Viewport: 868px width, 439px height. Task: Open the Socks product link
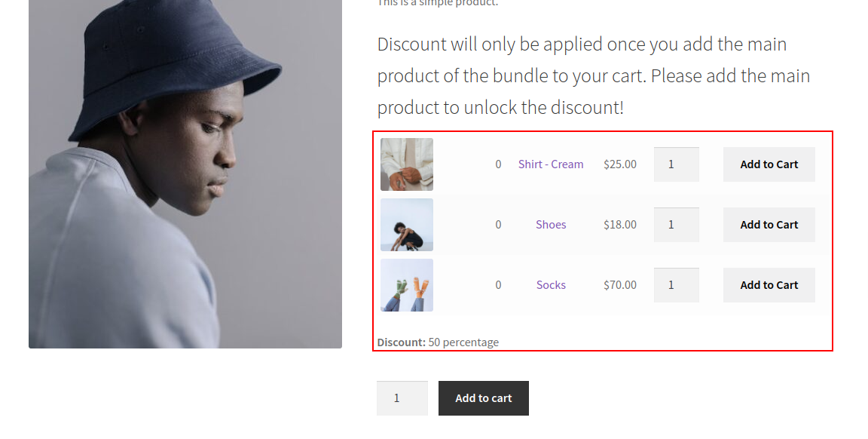551,284
